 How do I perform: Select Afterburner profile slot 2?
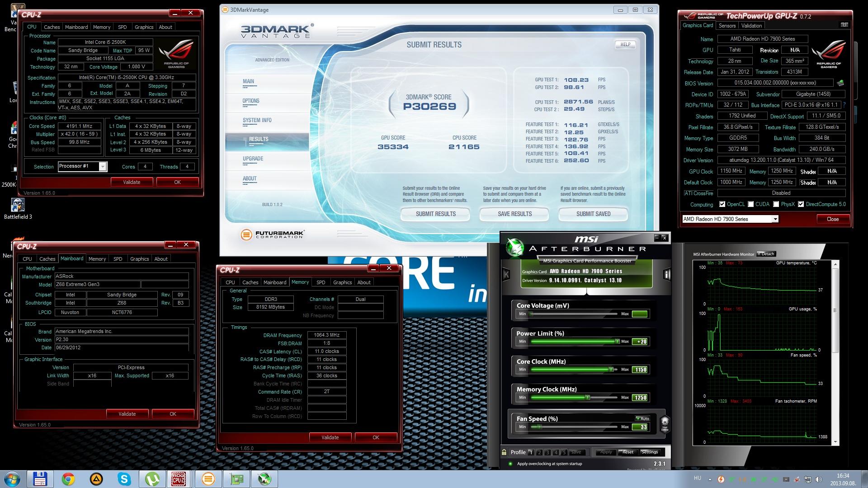(x=539, y=452)
